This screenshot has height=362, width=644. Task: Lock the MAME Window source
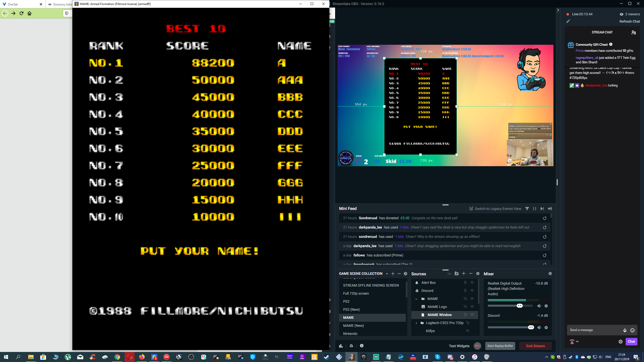click(465, 315)
